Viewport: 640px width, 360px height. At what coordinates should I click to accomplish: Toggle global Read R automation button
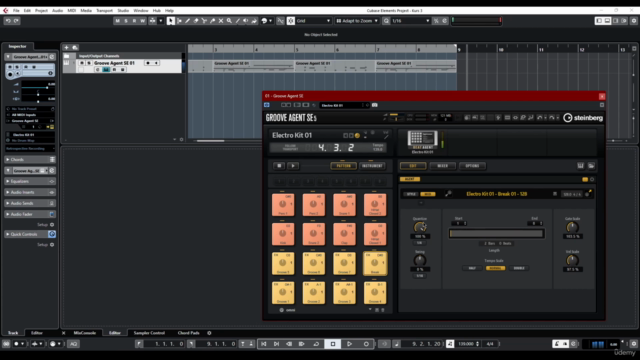134,21
